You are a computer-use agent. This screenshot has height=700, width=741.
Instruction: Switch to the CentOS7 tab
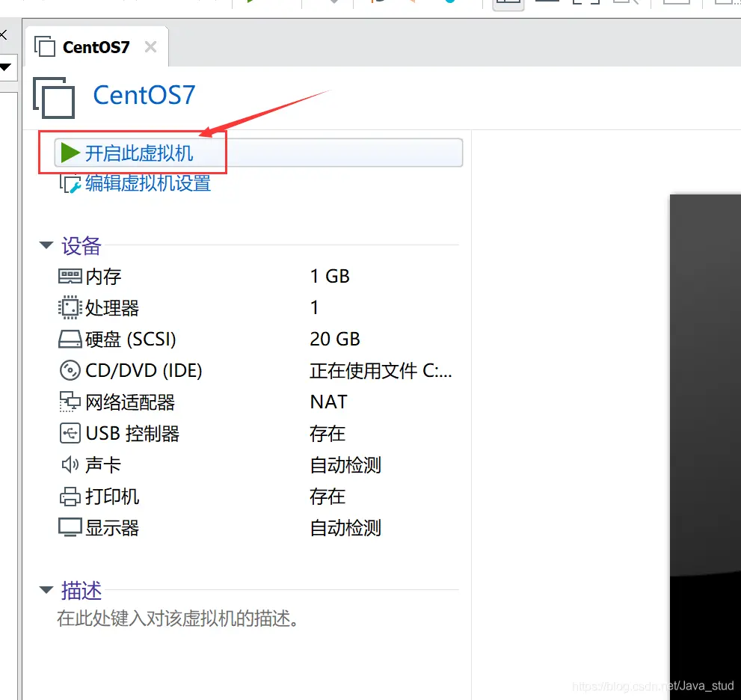point(96,47)
